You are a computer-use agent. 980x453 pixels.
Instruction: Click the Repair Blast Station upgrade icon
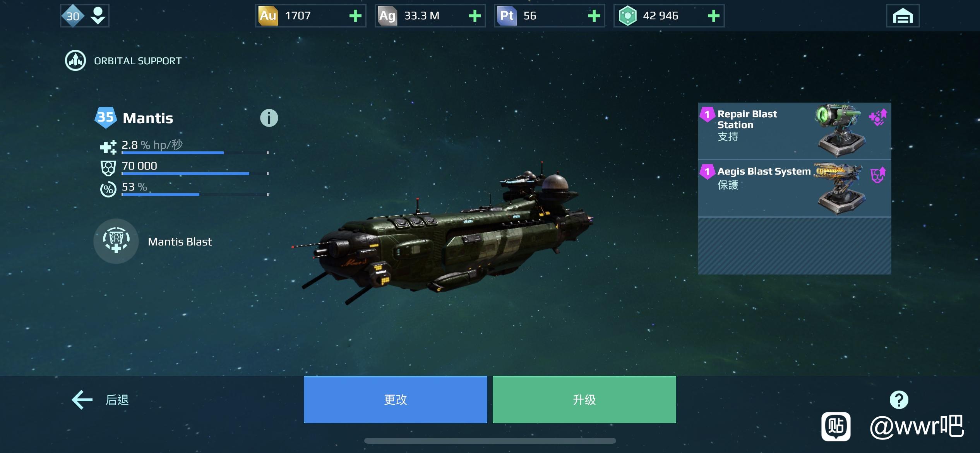click(877, 117)
